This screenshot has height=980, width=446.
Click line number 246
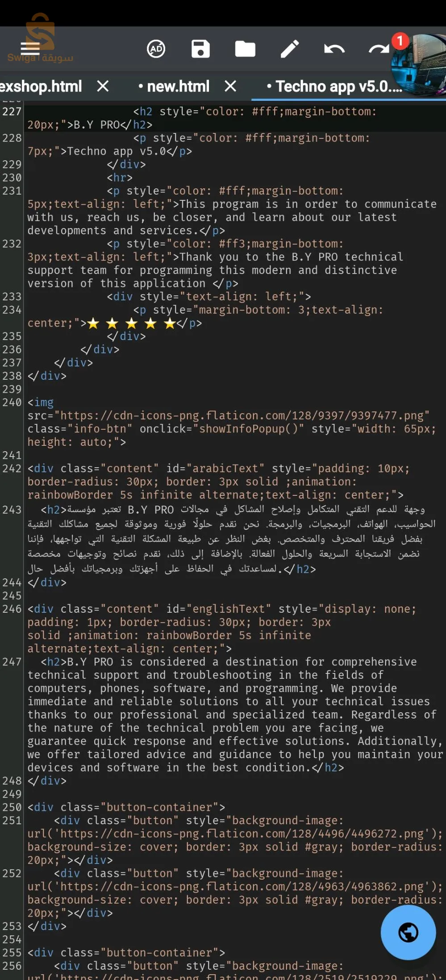12,609
